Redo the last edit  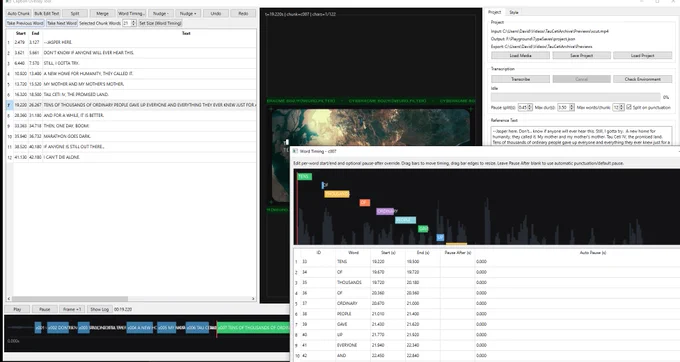point(243,13)
